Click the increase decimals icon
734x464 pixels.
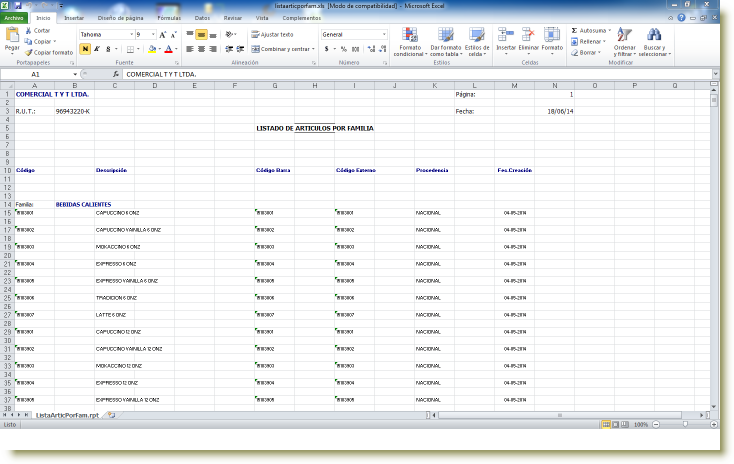click(x=371, y=49)
